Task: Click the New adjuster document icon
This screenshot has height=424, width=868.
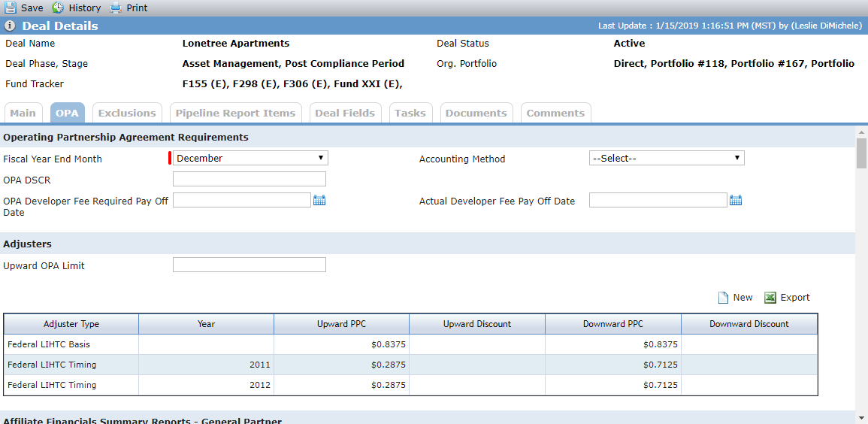Action: pos(723,298)
